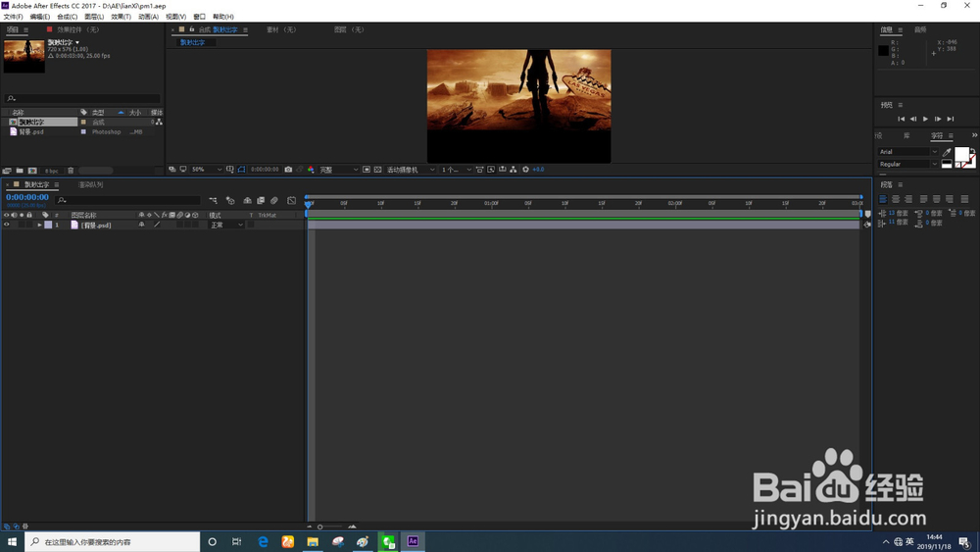Open the 1个 view layout dropdown
This screenshot has height=552, width=980.
[x=457, y=170]
